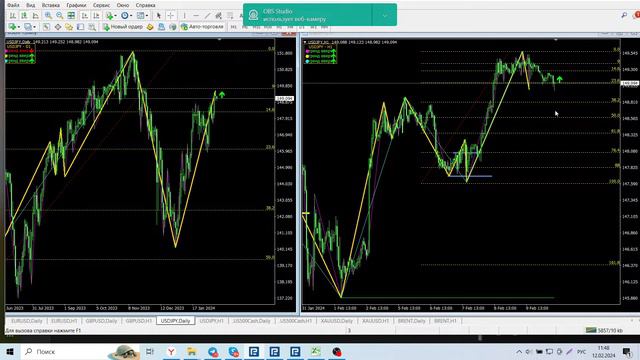The height and width of the screenshot is (360, 640).
Task: Open MetaEditor from the toolbar
Action: tap(150, 27)
